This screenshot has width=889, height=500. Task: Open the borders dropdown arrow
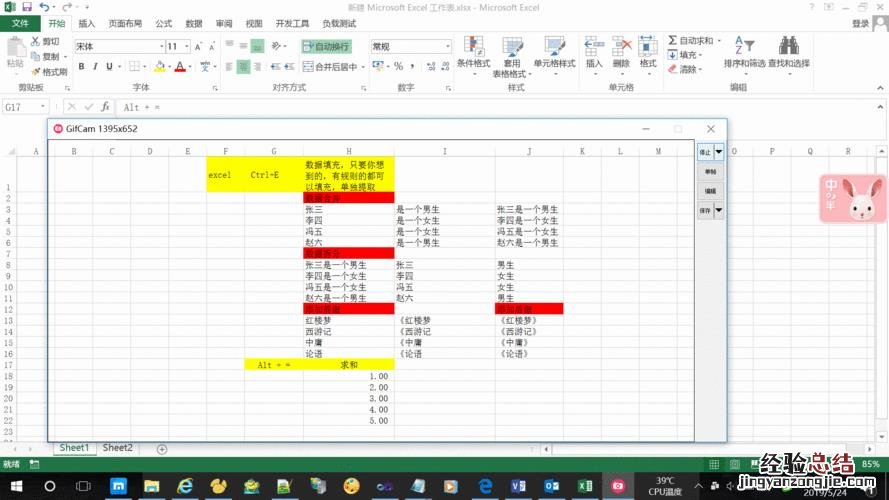point(145,67)
